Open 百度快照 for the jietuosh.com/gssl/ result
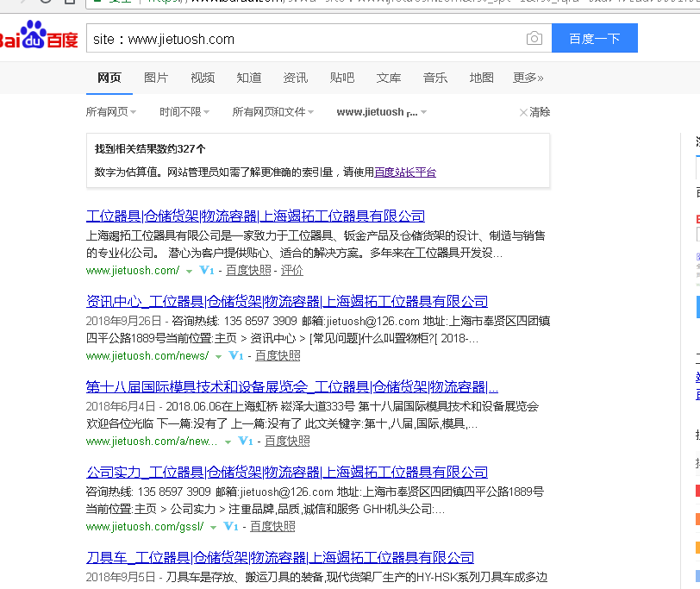This screenshot has width=700, height=589. pyautogui.click(x=272, y=527)
